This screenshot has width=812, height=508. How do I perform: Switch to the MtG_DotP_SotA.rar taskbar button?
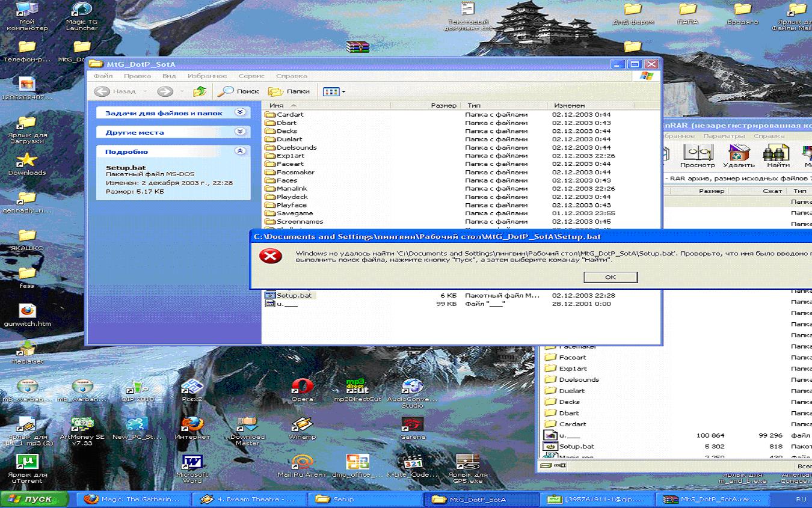pyautogui.click(x=714, y=499)
